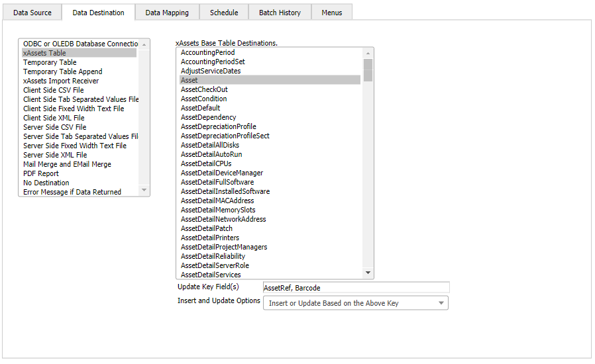Viewport: 595px width, 364px height.
Task: Select AccountingPeriod table
Action: tap(270, 53)
